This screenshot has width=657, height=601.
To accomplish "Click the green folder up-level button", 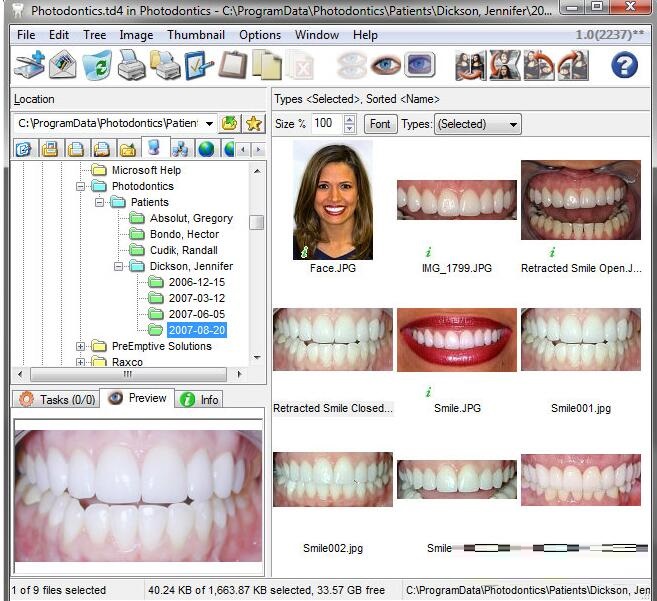I will [230, 124].
